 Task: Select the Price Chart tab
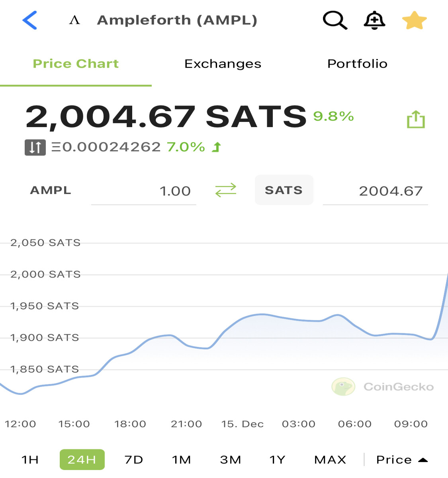click(76, 64)
